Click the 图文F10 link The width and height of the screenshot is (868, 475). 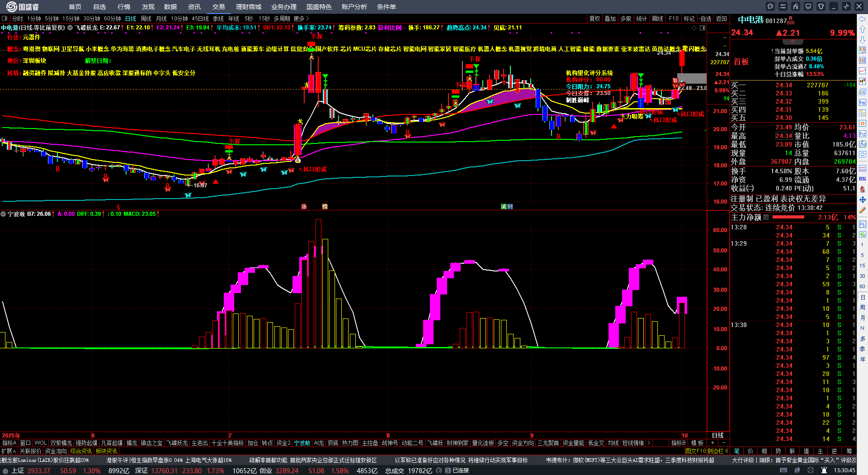click(x=696, y=451)
